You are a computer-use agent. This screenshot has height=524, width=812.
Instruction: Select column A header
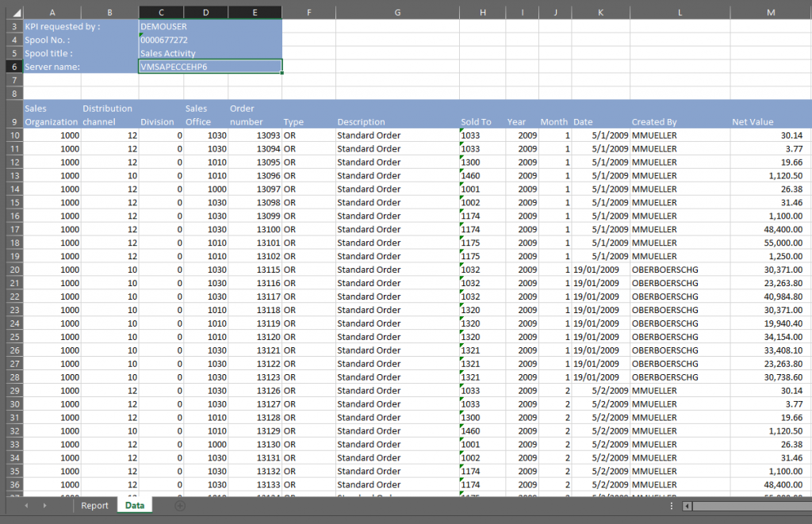point(52,13)
